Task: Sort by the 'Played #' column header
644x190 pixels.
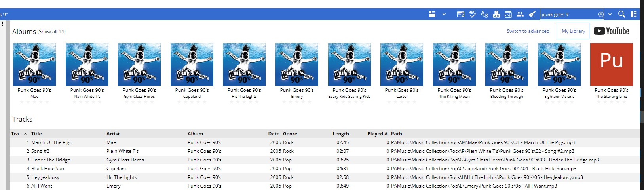Action: pos(377,134)
